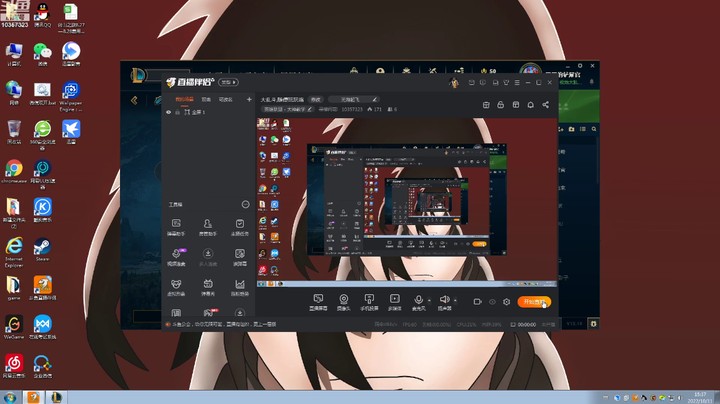
Task: Toggle visibility eye of 全屏 1 source
Action: (169, 112)
